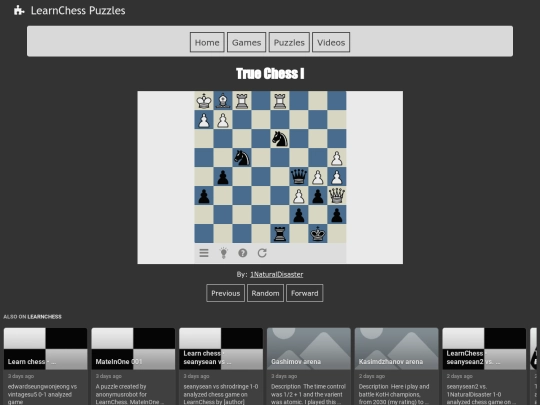Select the black pawn below the lower knight
The height and width of the screenshot is (405, 540).
[223, 176]
